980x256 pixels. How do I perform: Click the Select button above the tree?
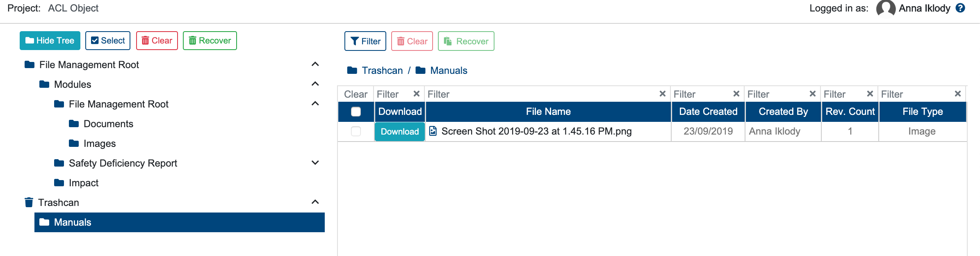point(108,41)
